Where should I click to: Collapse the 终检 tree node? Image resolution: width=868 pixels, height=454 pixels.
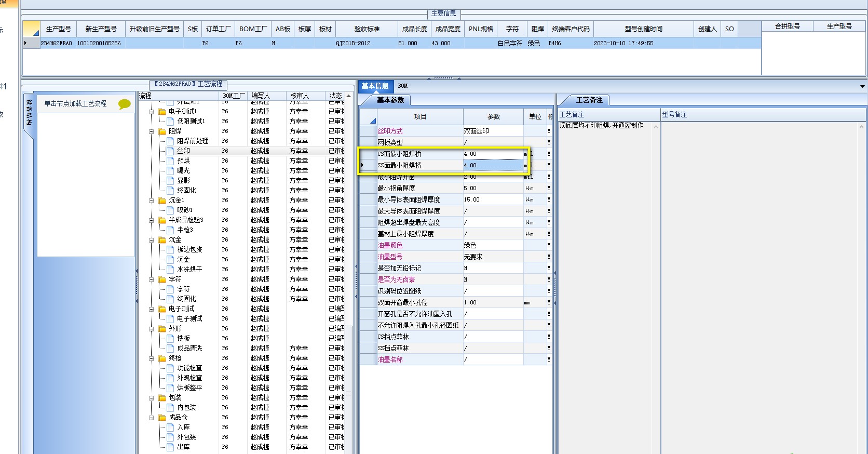point(152,358)
